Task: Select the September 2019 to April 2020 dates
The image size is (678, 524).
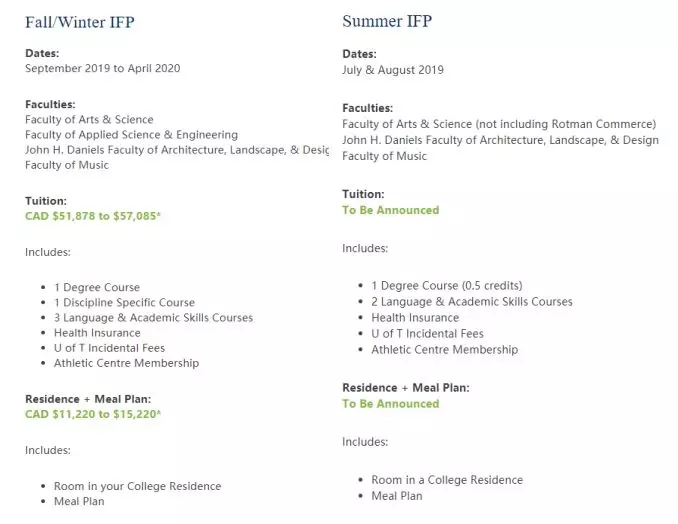Action: coord(103,69)
